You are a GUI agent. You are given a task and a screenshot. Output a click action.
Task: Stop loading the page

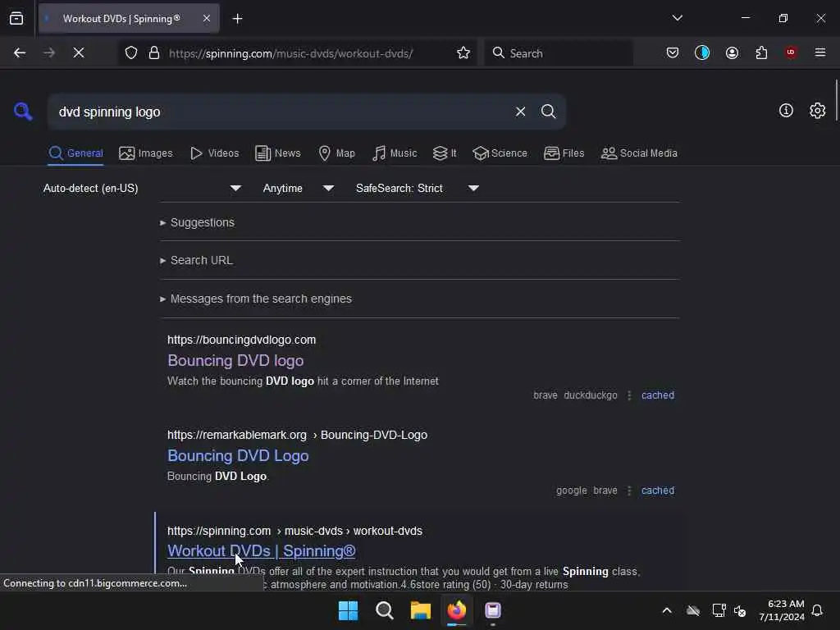(79, 52)
